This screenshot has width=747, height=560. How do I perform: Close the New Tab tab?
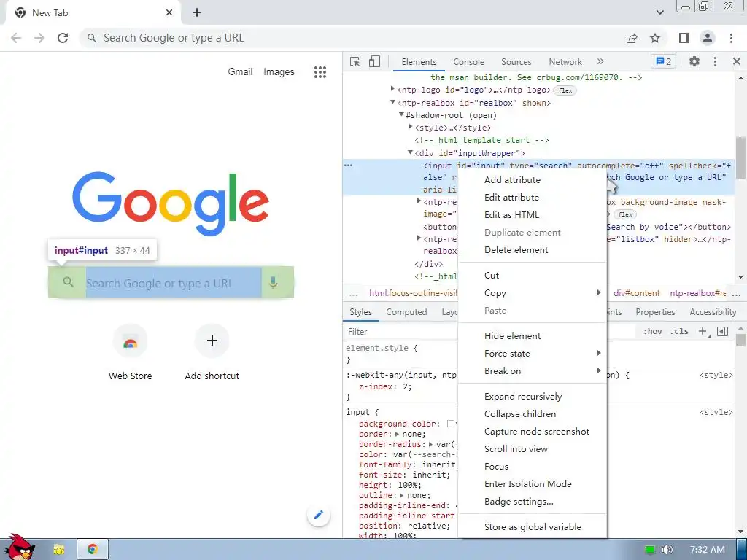coord(169,13)
